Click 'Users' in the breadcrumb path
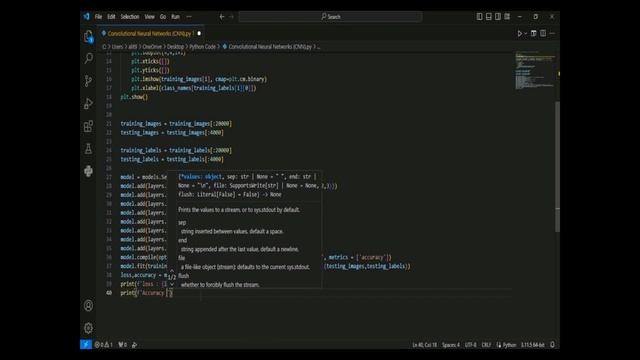Image resolution: width=640 pixels, height=360 pixels. click(117, 47)
